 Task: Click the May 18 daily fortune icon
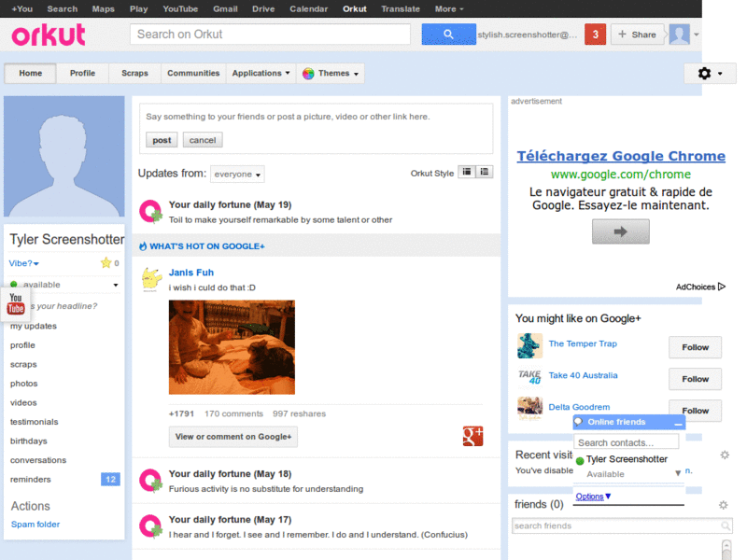[150, 481]
